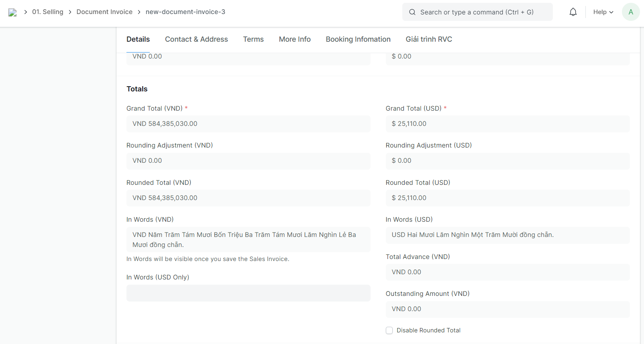The width and height of the screenshot is (644, 344).
Task: Select the More Info tab
Action: [295, 39]
